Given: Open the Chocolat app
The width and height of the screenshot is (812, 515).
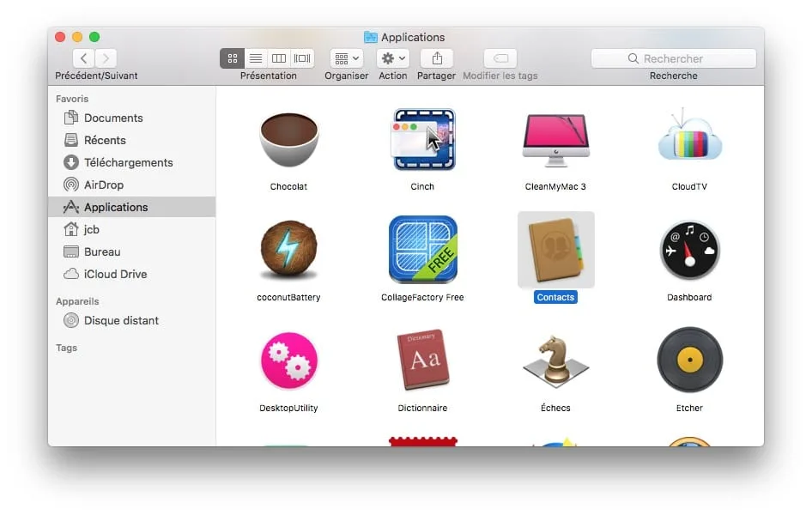Looking at the screenshot, I should [x=288, y=140].
